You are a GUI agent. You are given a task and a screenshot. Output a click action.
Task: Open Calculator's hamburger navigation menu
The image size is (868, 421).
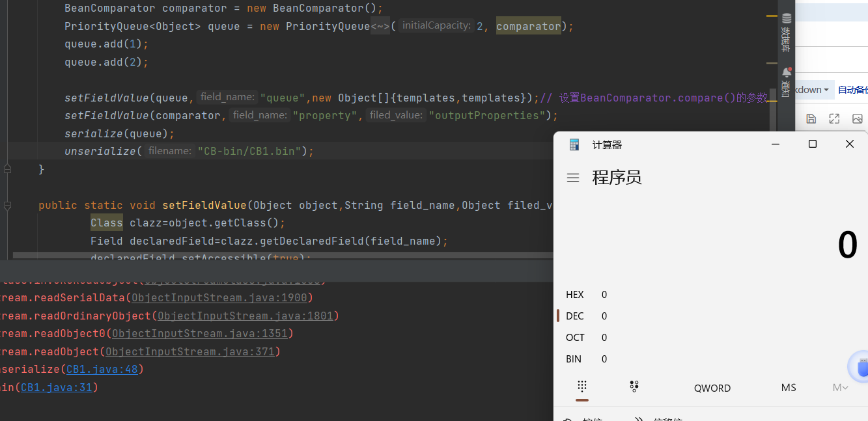[573, 178]
